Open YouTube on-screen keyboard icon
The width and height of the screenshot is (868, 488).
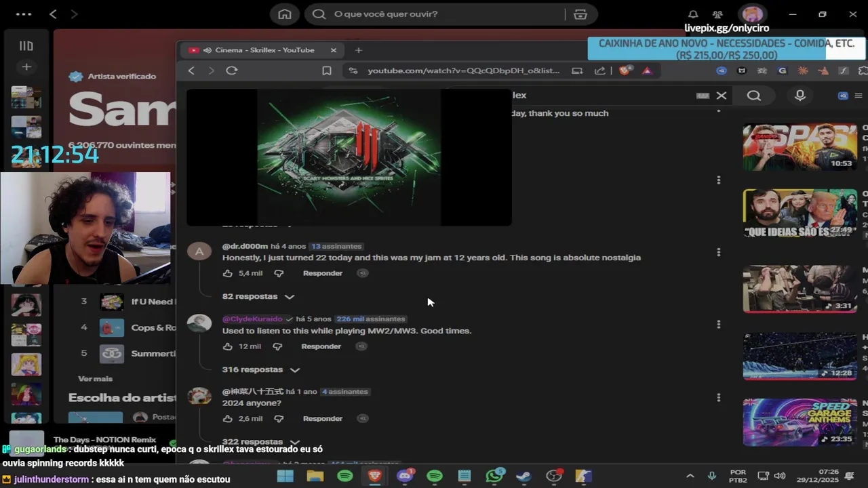point(703,96)
